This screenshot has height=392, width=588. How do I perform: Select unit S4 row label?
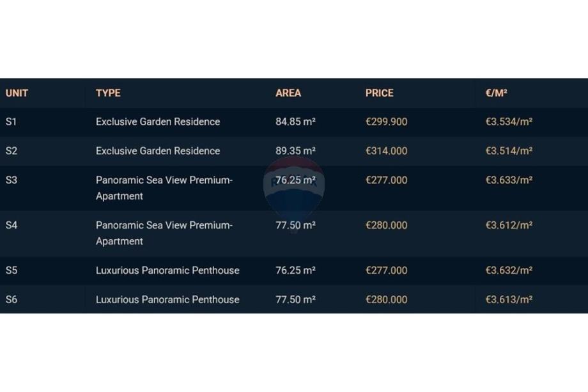pyautogui.click(x=12, y=225)
